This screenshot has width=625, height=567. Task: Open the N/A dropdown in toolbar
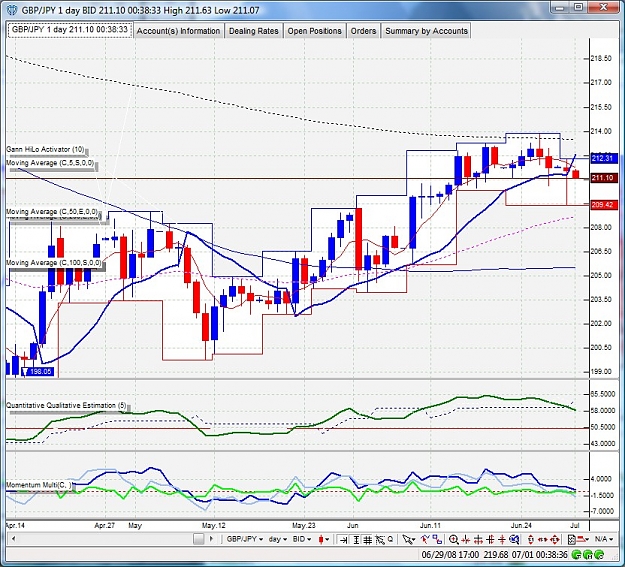point(603,539)
